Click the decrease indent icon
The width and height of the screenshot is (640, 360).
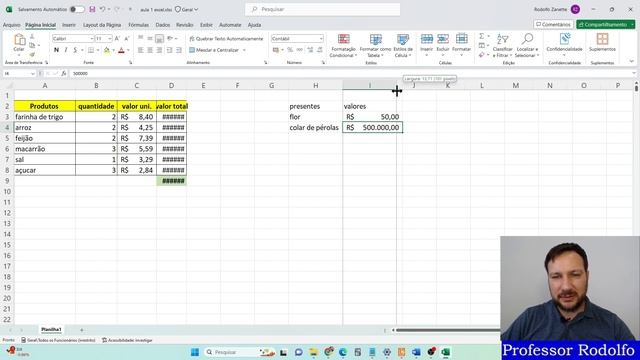[x=169, y=50]
